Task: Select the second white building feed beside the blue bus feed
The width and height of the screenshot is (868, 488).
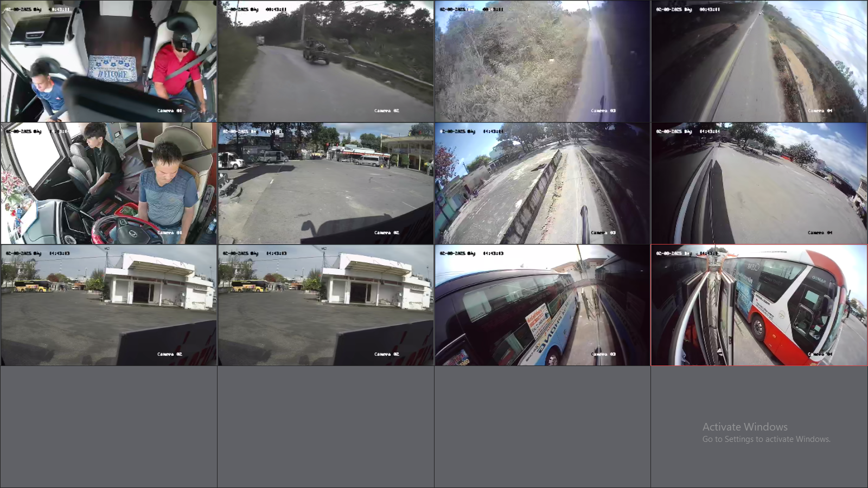Action: click(325, 305)
